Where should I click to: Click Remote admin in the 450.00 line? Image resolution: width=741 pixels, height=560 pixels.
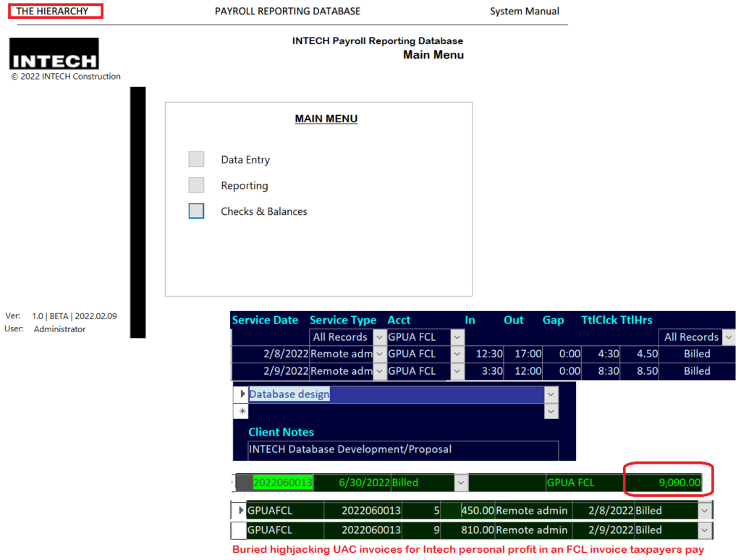click(533, 510)
